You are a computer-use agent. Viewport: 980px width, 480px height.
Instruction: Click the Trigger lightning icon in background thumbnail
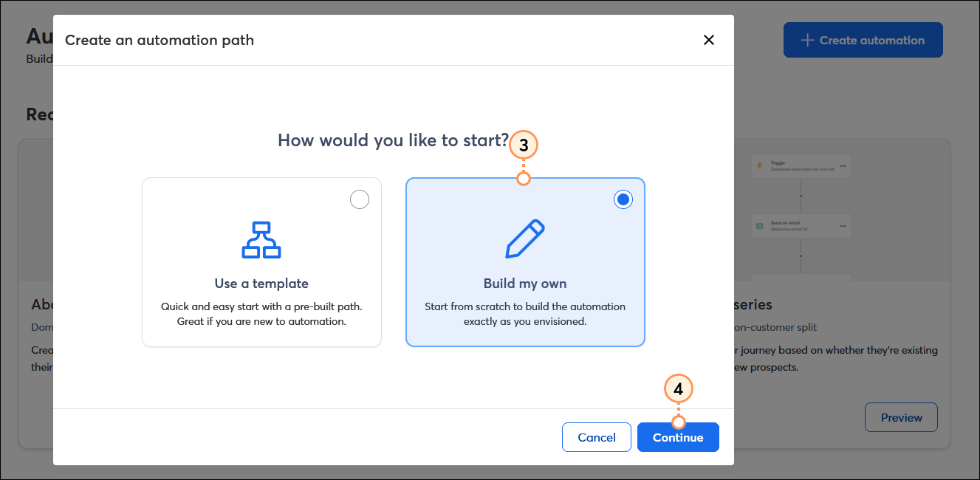click(x=759, y=166)
